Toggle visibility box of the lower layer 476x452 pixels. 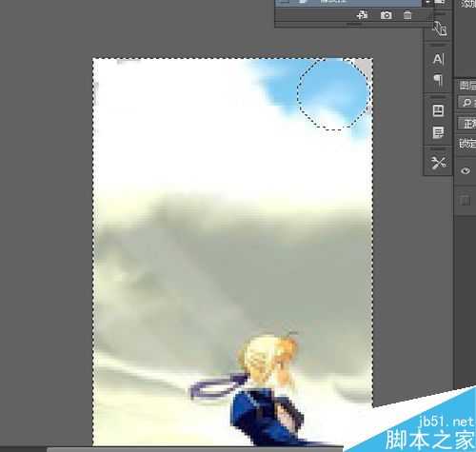465,201
